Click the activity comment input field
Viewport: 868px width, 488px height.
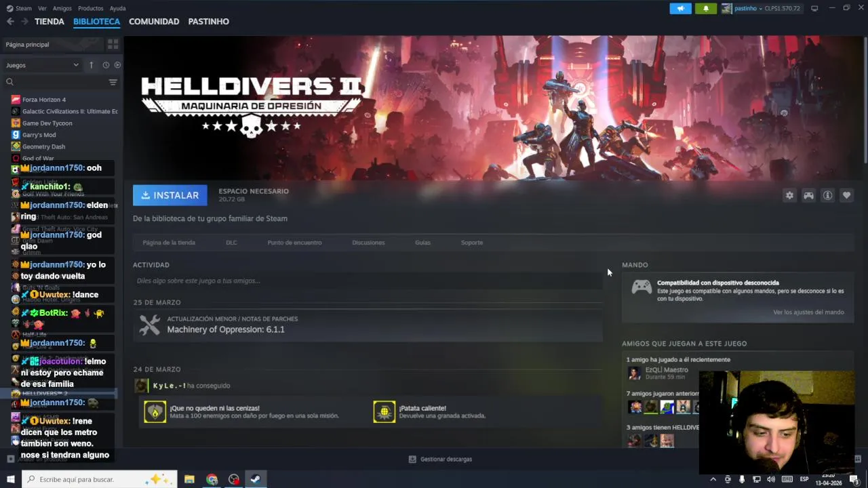tap(368, 281)
